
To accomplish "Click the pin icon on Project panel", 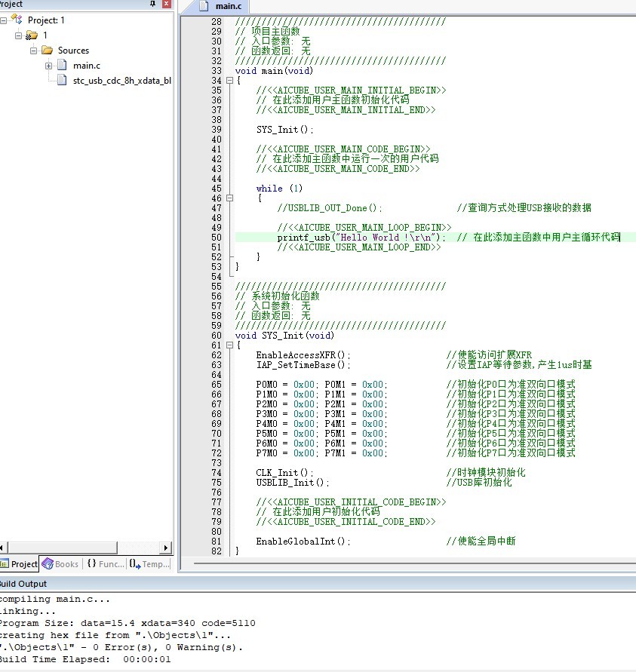I will [152, 4].
